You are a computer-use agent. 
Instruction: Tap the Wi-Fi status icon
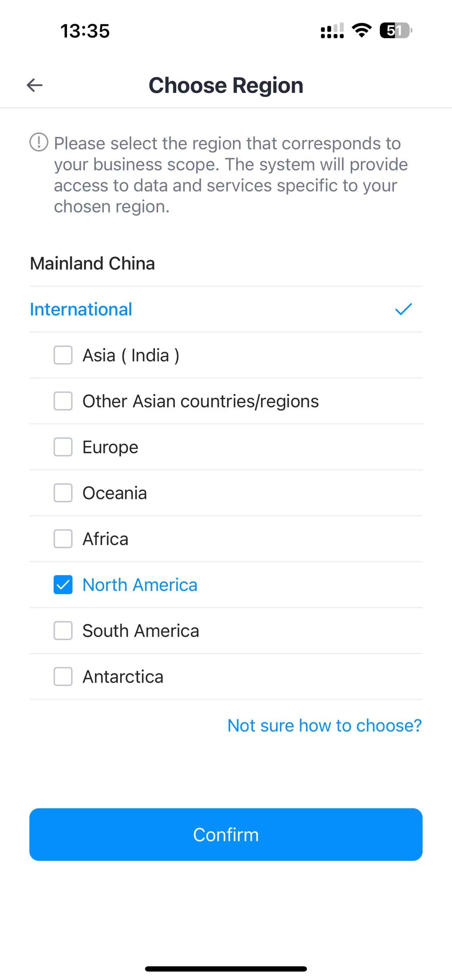pos(362,30)
